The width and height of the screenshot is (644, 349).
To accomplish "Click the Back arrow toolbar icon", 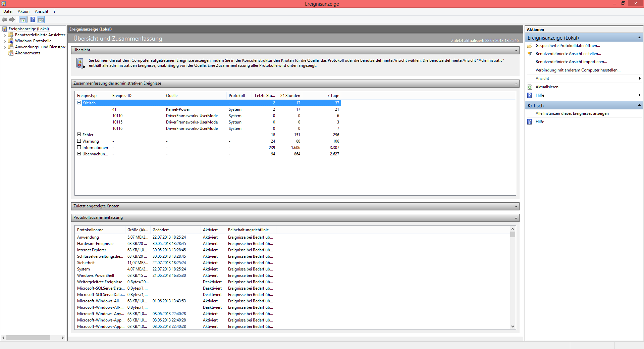I will (4, 20).
